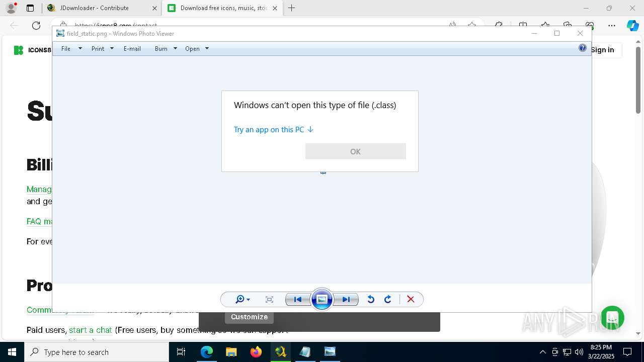Open Photo Viewer help icon
This screenshot has height=362, width=644.
(583, 48)
